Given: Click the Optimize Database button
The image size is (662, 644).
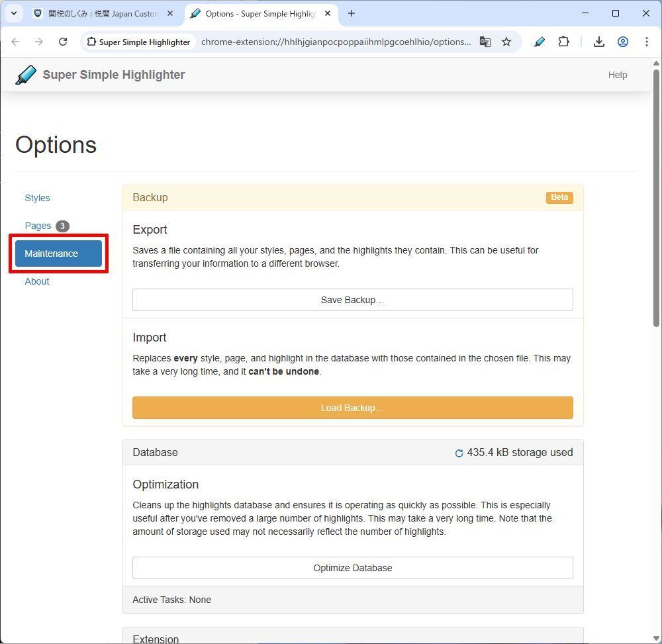Looking at the screenshot, I should pos(353,568).
